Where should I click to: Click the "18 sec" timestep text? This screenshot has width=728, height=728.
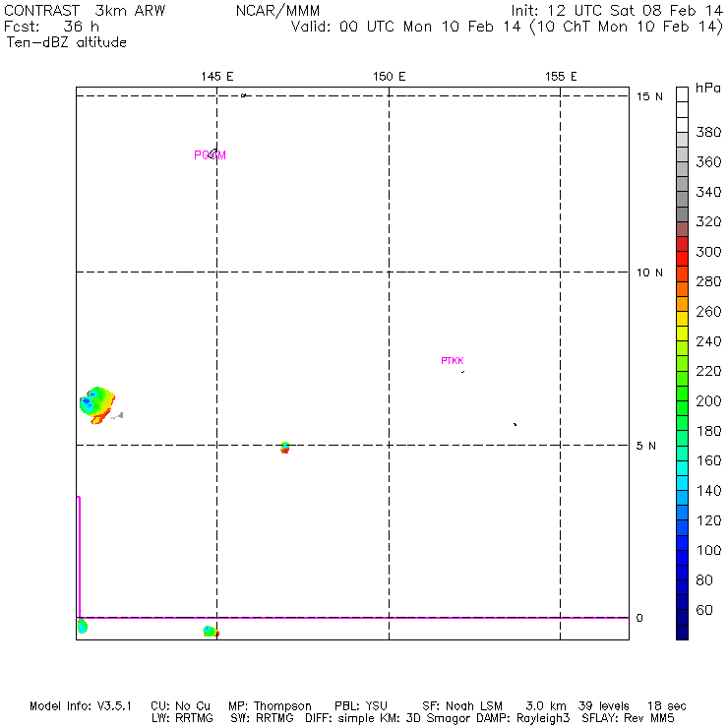(x=667, y=706)
